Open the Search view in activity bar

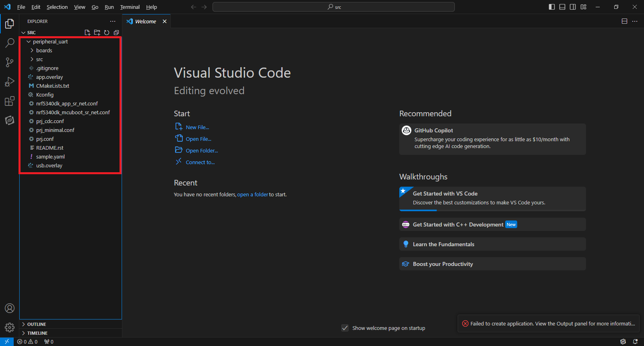(10, 43)
